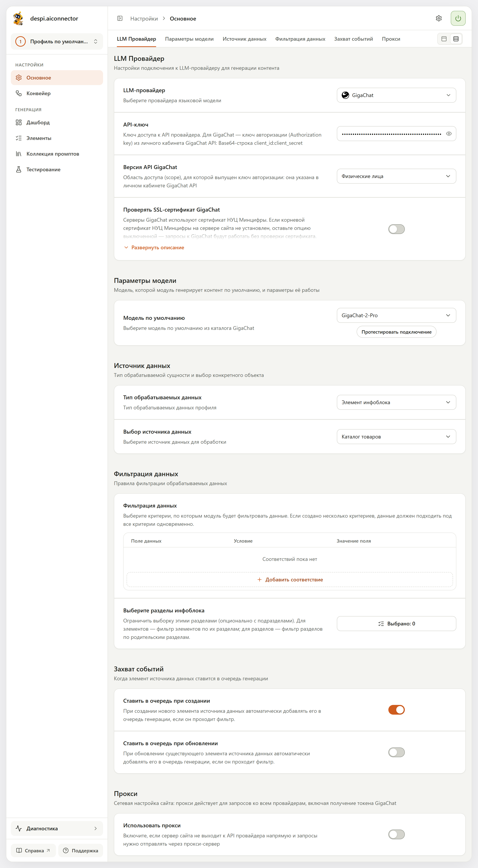Turn on Использовать прокси toggle

click(x=396, y=835)
